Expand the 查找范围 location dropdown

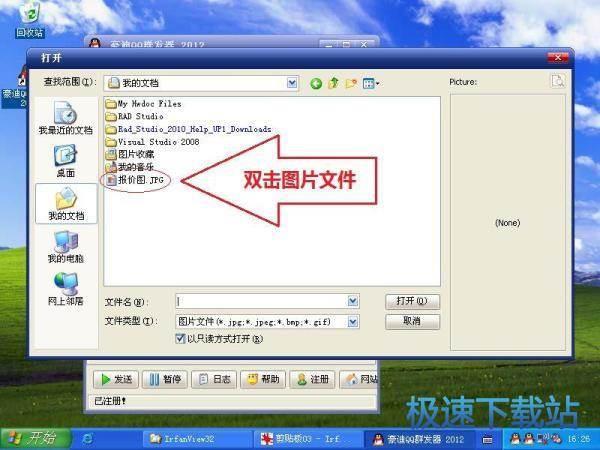tap(292, 83)
